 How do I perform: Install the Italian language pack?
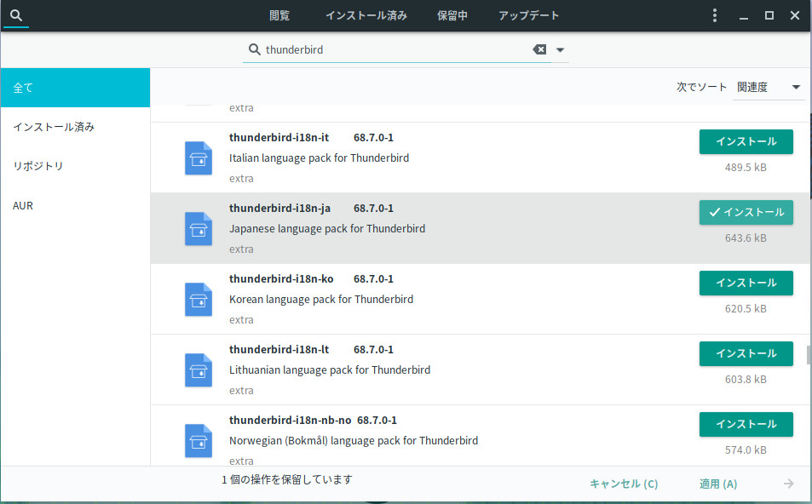coord(746,142)
